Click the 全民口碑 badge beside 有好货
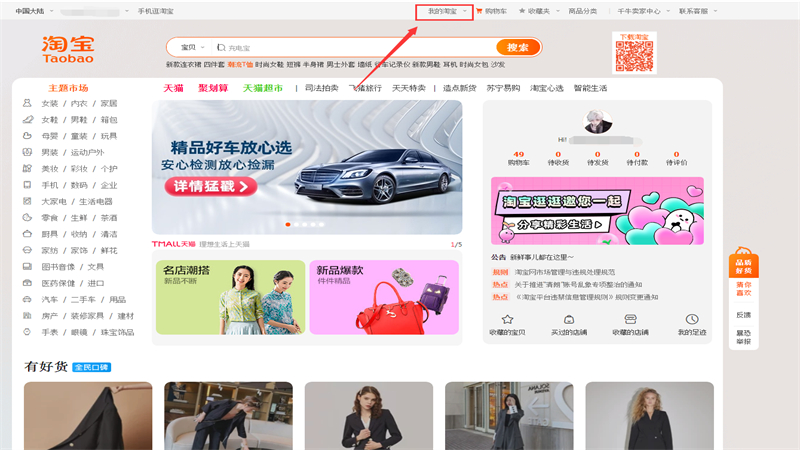Viewport: 800px width, 450px height. pyautogui.click(x=92, y=367)
